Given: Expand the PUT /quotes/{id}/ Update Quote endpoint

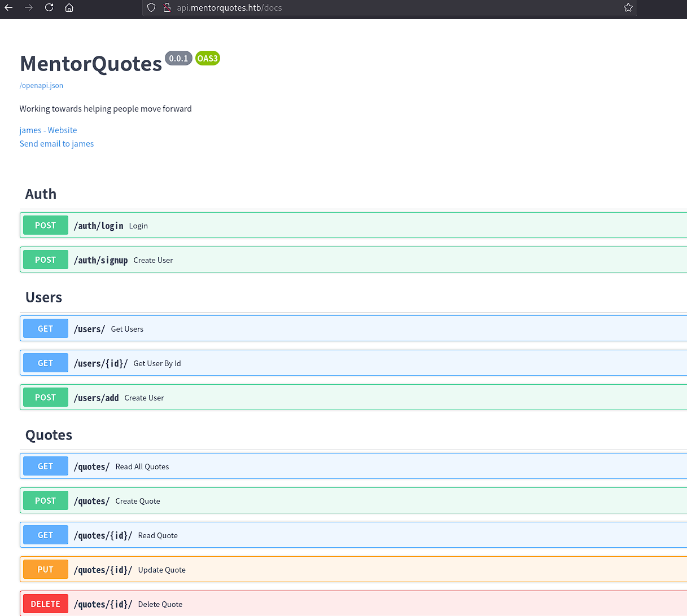Looking at the screenshot, I should click(353, 569).
